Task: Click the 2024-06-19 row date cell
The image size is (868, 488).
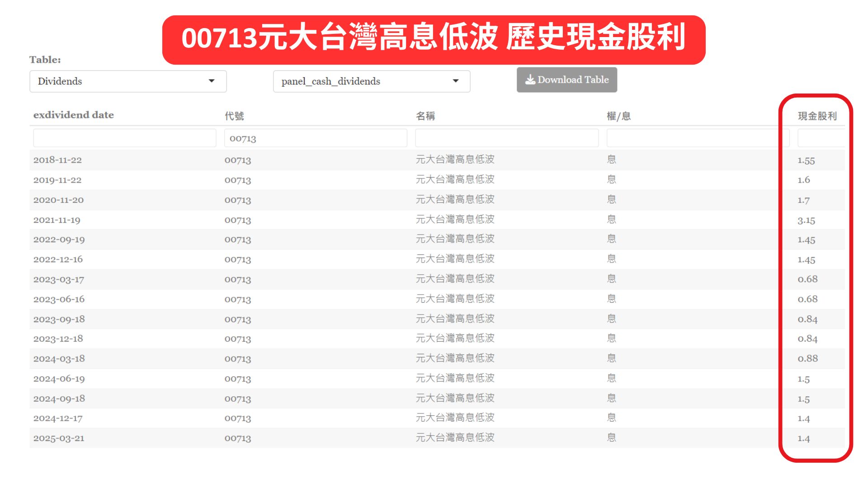Action: point(59,379)
